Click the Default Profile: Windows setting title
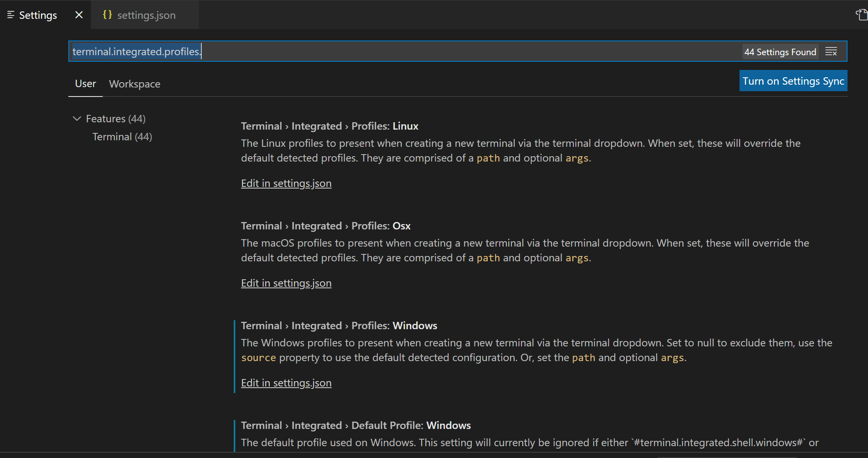The image size is (868, 458). (356, 425)
